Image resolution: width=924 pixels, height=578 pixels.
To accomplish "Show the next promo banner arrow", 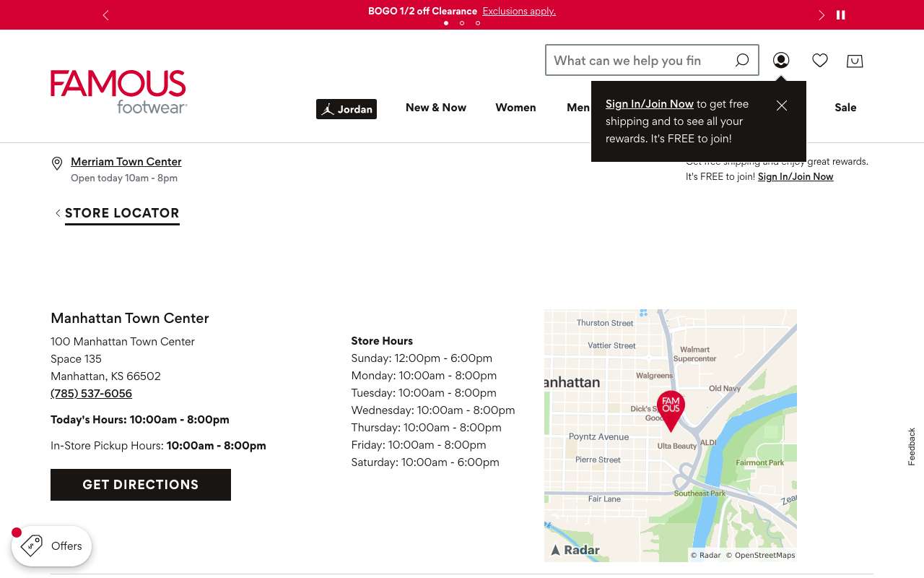I will coord(821,15).
